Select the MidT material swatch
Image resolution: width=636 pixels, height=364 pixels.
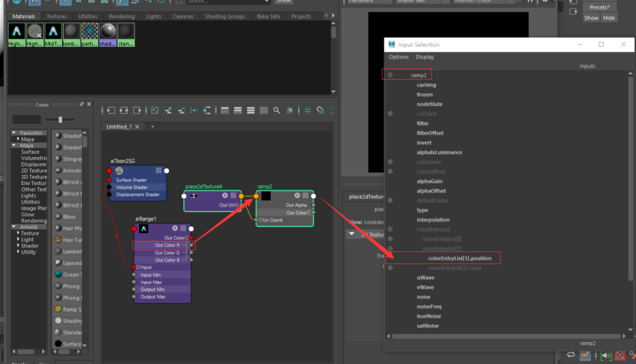[53, 35]
